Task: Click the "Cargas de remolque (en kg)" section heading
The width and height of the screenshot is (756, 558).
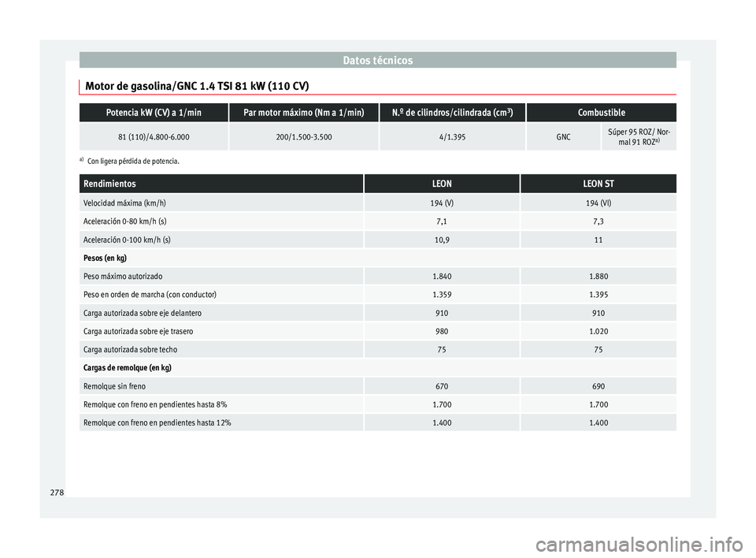Action: (x=128, y=368)
